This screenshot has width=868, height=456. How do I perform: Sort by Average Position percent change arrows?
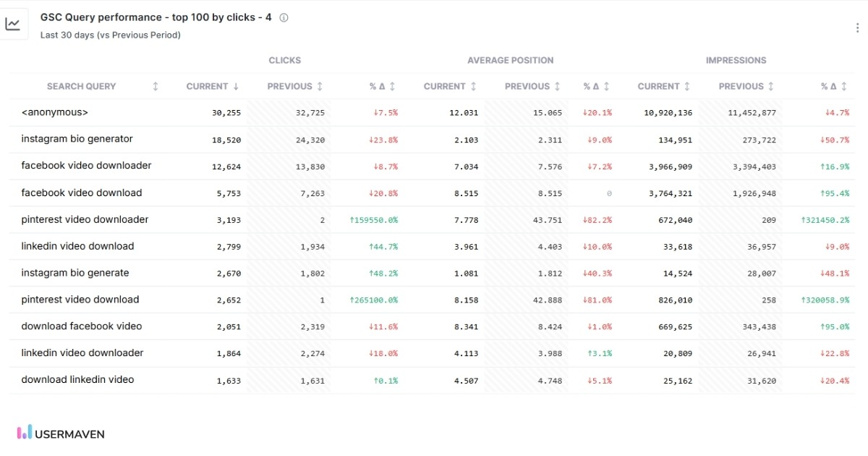[606, 87]
